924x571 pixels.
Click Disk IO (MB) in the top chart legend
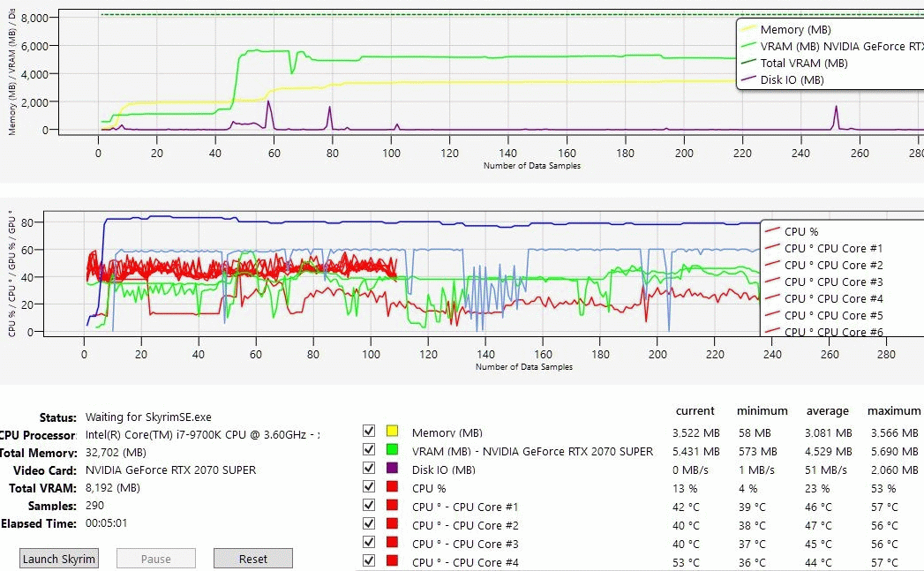click(792, 80)
